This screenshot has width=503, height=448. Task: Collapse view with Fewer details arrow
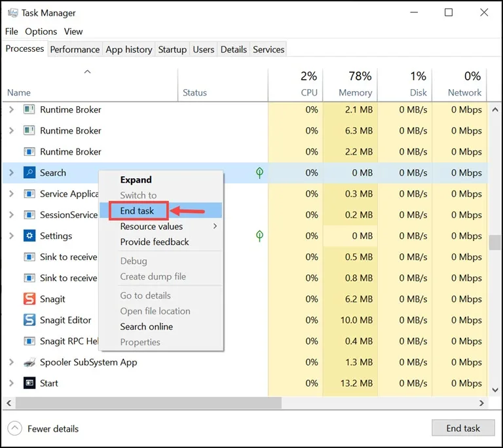click(x=14, y=428)
